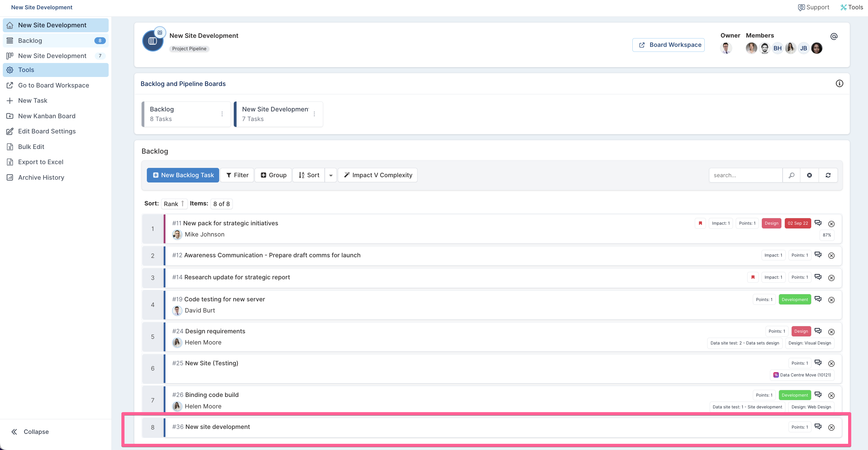Open the New Site Development 7 Tasks card
The height and width of the screenshot is (450, 868).
coord(278,114)
